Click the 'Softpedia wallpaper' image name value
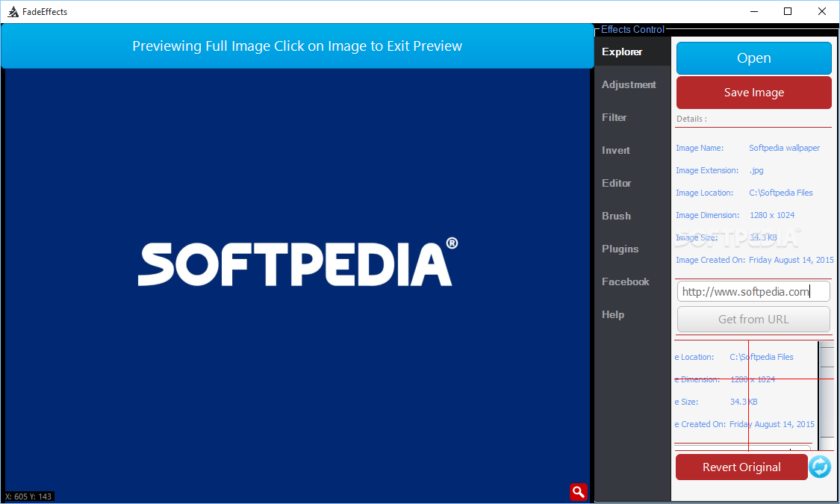840x504 pixels. (784, 148)
